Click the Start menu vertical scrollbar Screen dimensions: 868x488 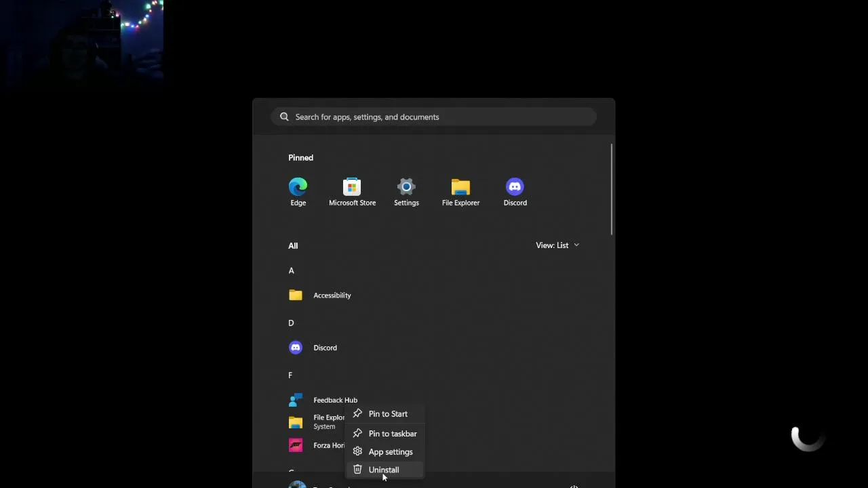pyautogui.click(x=612, y=189)
